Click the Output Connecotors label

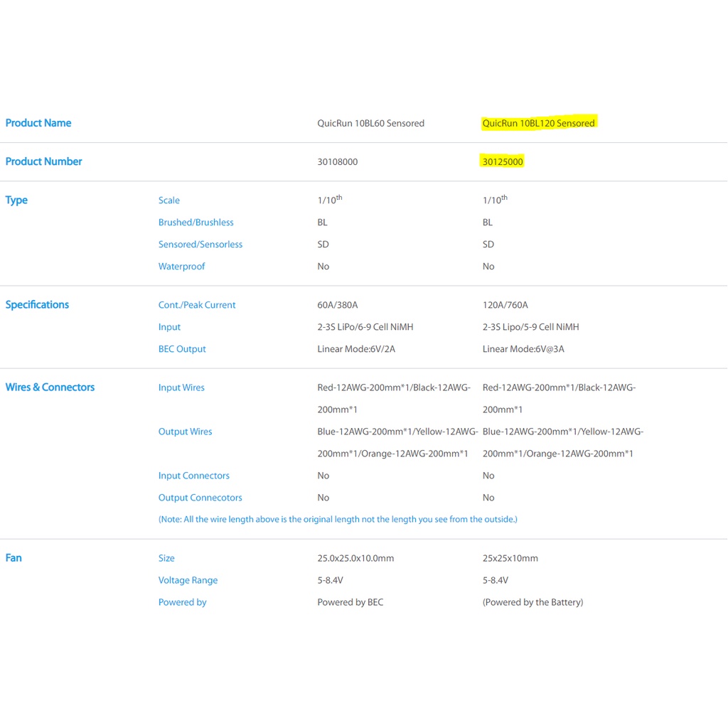(200, 498)
